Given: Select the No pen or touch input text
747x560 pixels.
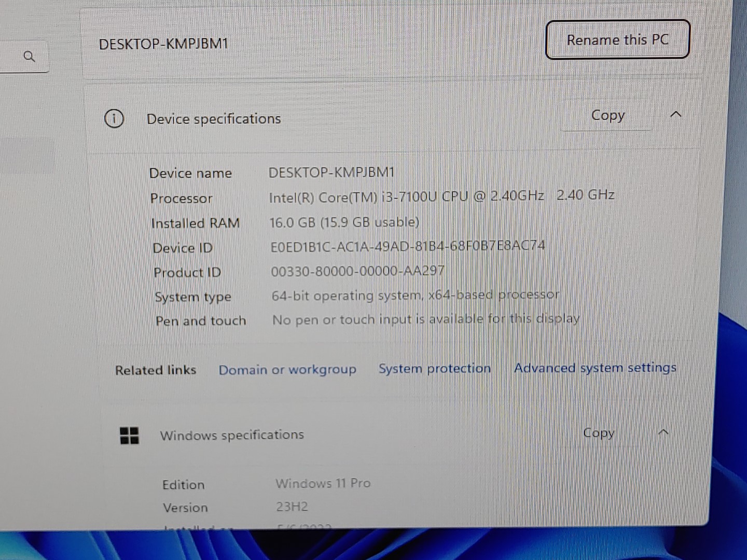Looking at the screenshot, I should tap(426, 319).
